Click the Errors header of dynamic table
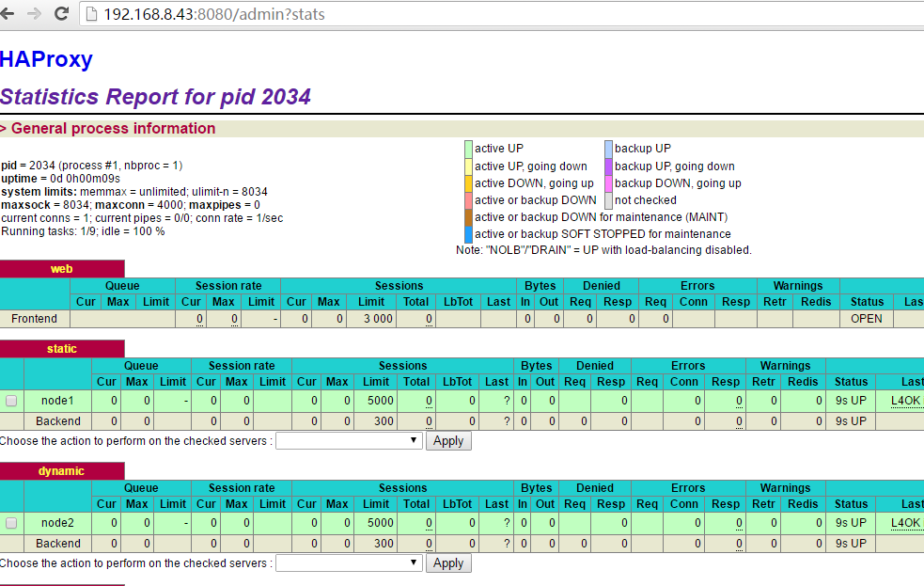 tap(688, 488)
